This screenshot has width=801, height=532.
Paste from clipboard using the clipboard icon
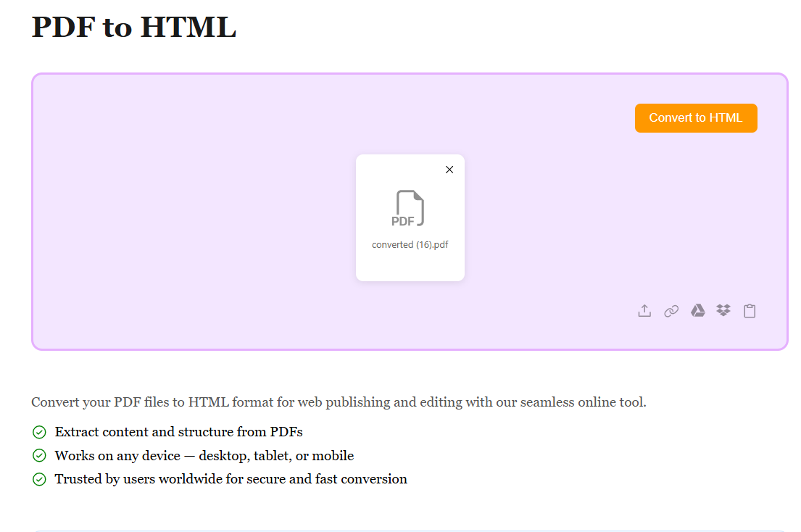coord(750,311)
